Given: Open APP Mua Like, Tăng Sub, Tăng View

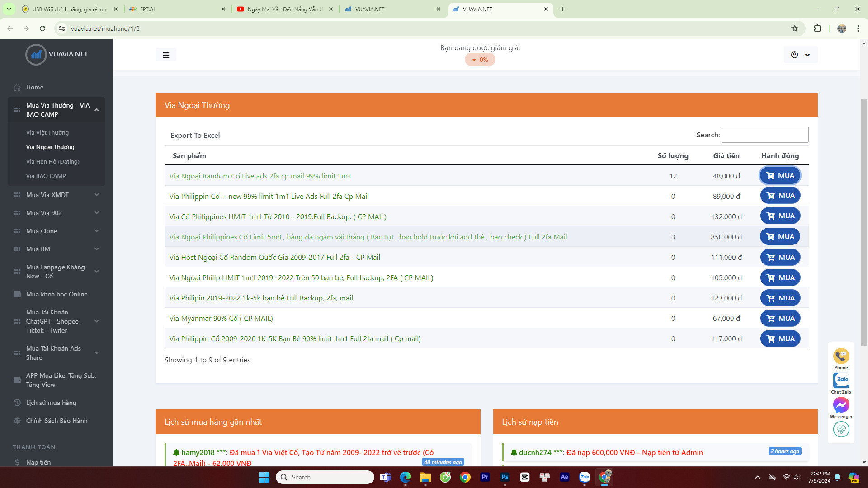Looking at the screenshot, I should click(57, 380).
